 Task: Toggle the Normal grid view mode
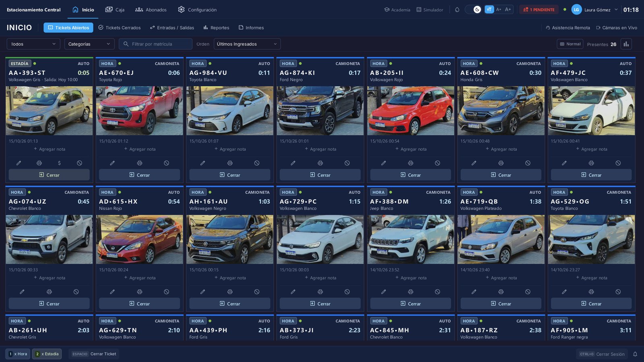click(x=570, y=44)
